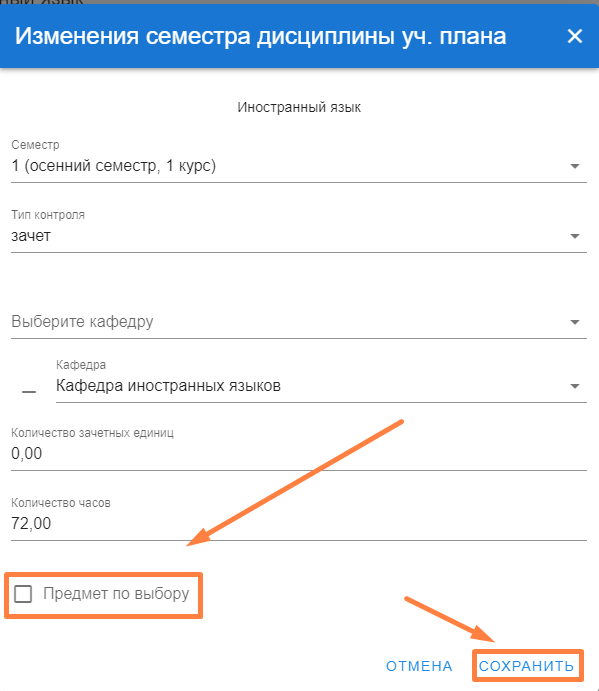
Task: Select the Кафедра иностранных языков value
Action: 168,386
